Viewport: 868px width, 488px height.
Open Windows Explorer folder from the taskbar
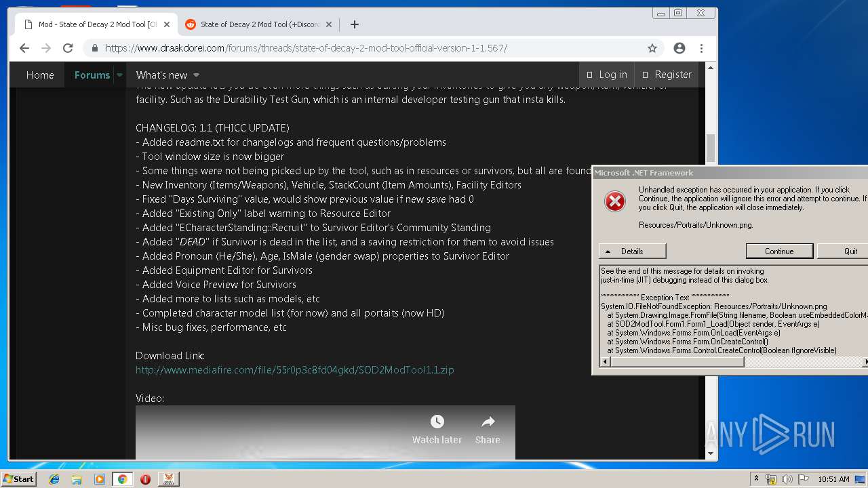[x=77, y=479]
